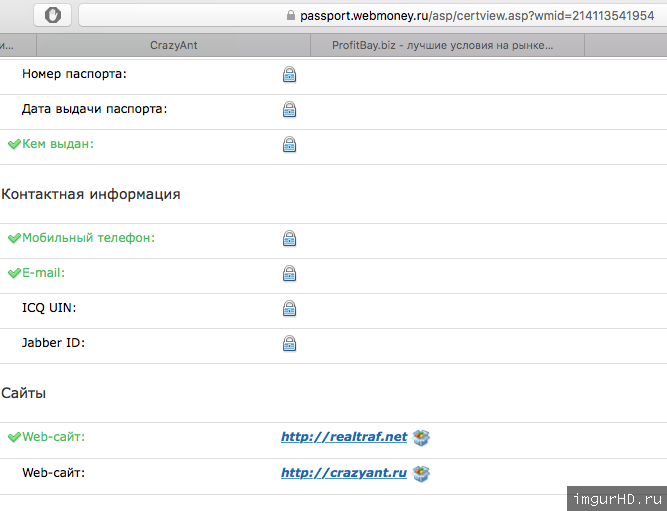The width and height of the screenshot is (667, 511).
Task: Open the http://crazyant.ru link
Action: (x=344, y=473)
